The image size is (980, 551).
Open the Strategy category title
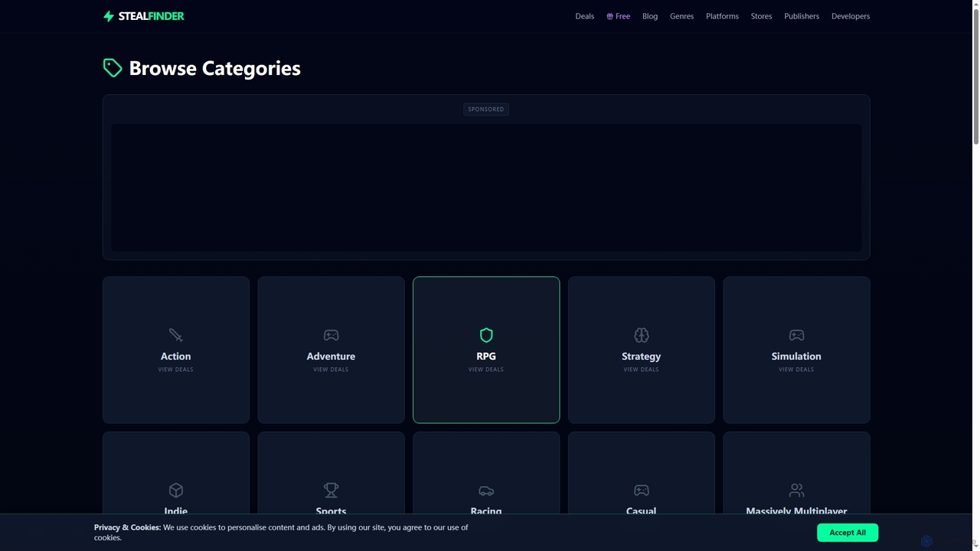(642, 356)
